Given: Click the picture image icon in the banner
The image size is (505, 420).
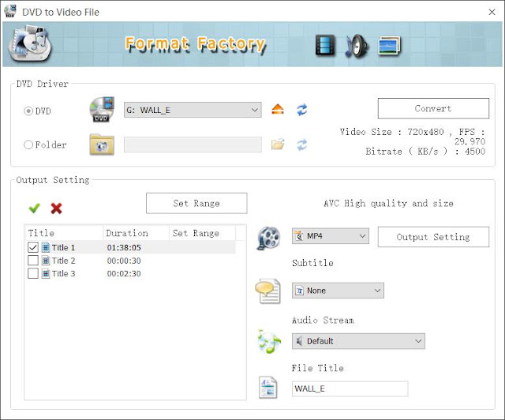Looking at the screenshot, I should tap(389, 46).
